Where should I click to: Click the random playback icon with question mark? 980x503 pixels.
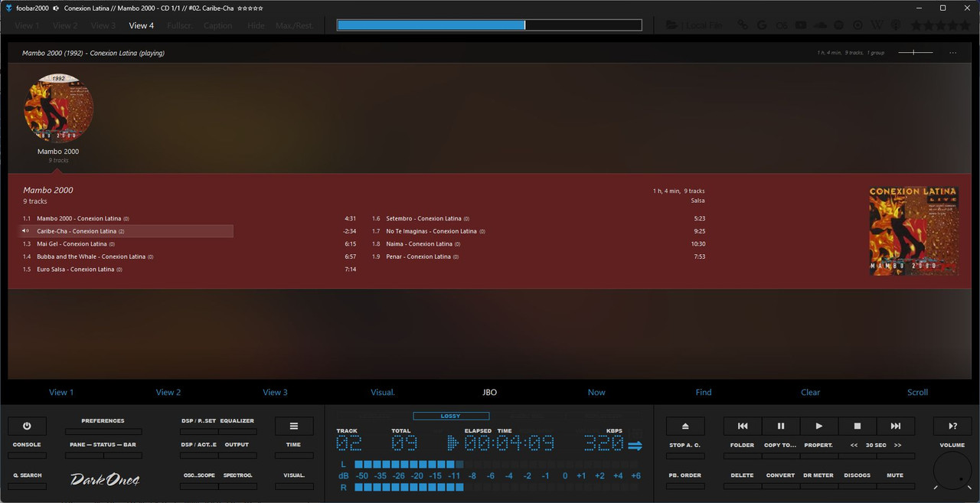coord(952,426)
